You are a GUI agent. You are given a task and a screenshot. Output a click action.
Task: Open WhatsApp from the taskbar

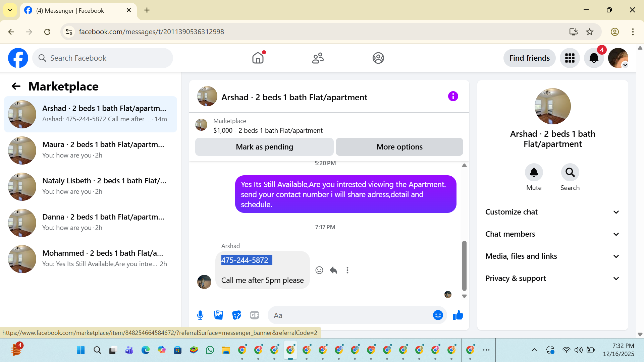(x=210, y=350)
